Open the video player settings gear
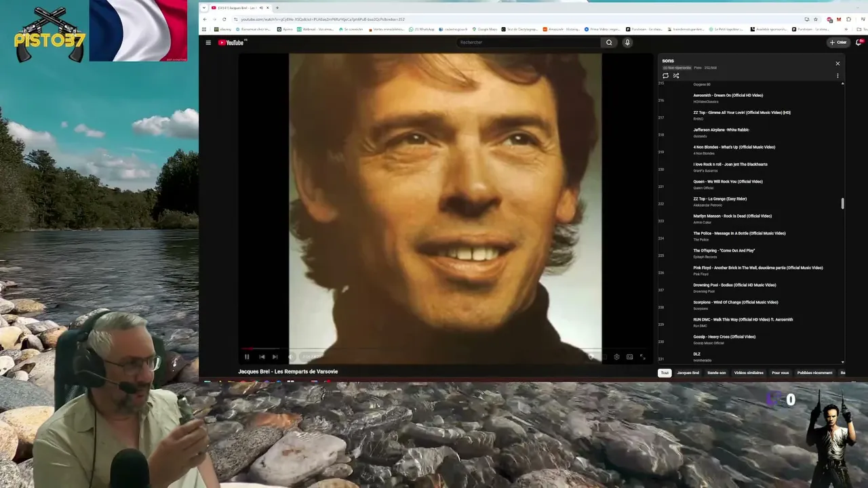 616,357
